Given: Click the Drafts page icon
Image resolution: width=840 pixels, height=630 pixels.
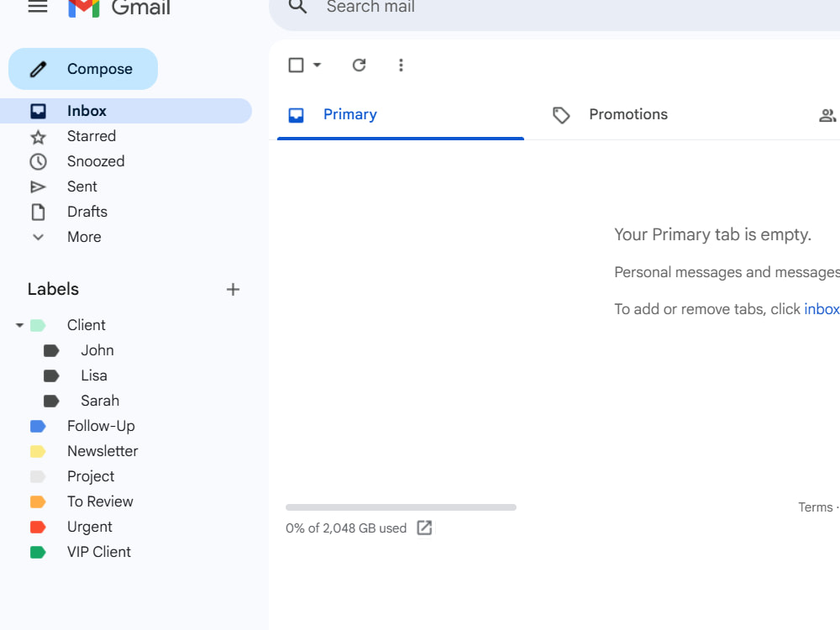Looking at the screenshot, I should click(x=38, y=213).
